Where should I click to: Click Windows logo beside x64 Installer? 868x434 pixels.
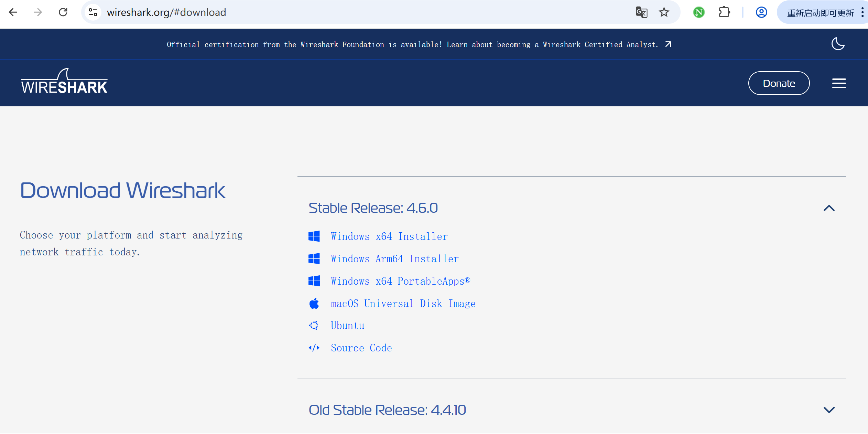pos(314,236)
